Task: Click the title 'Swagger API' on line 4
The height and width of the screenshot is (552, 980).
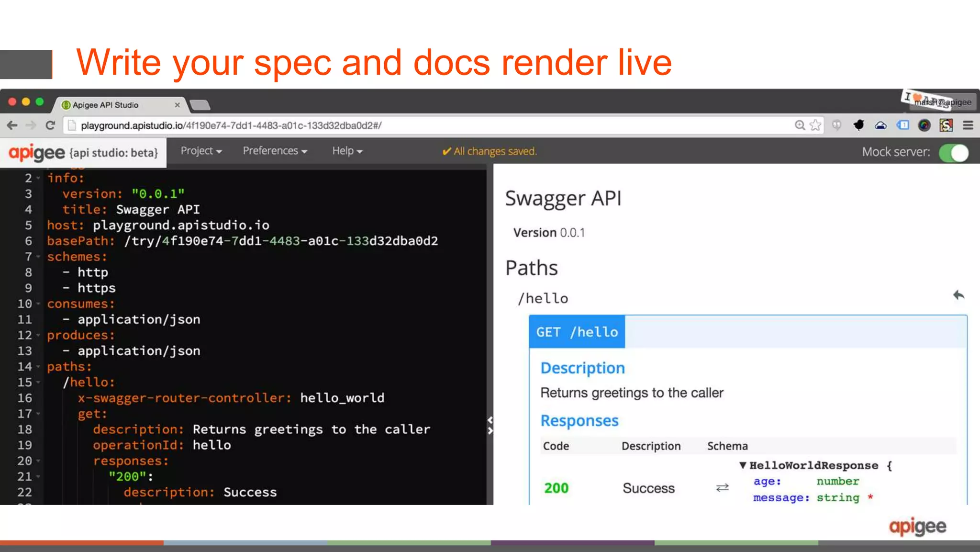Action: [158, 210]
